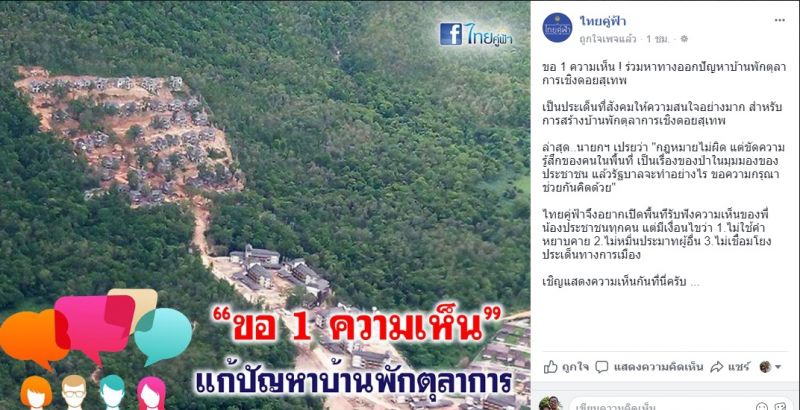Viewport: 800px width, 410px height.
Task: Open the sticker picker in comment box
Action: click(x=780, y=406)
